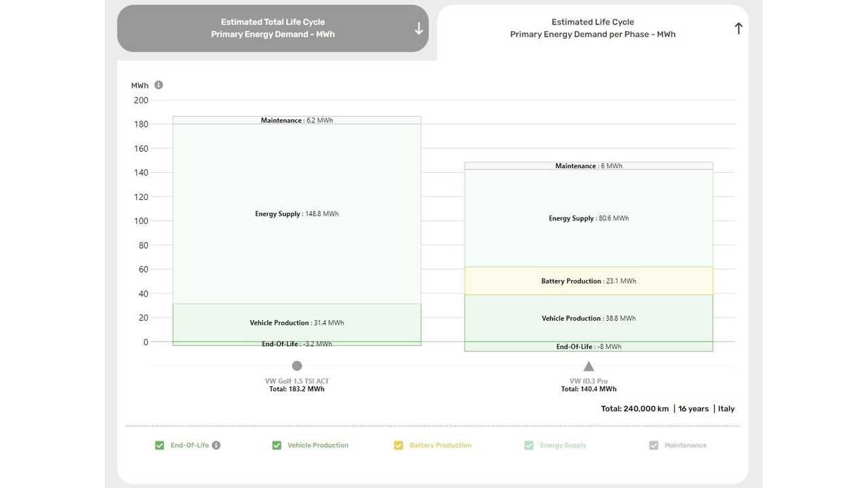Image resolution: width=868 pixels, height=488 pixels.
Task: Toggle the Energy Supply checkbox
Action: [x=529, y=445]
